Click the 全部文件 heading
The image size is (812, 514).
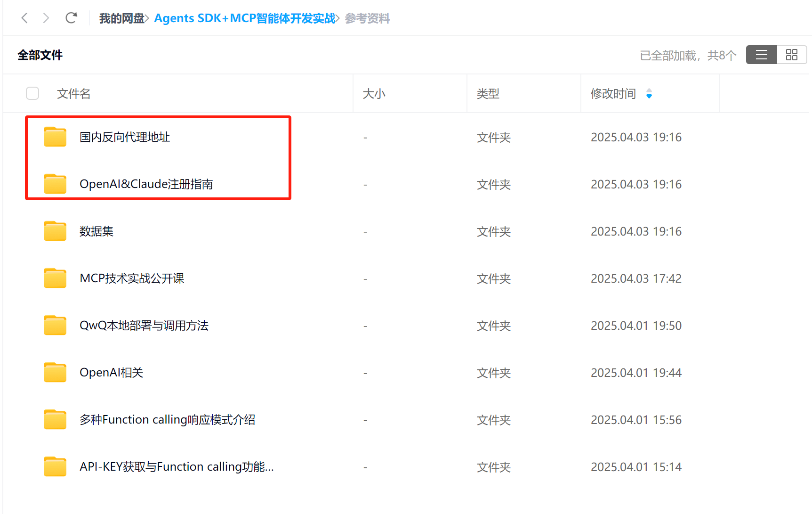[x=40, y=55]
